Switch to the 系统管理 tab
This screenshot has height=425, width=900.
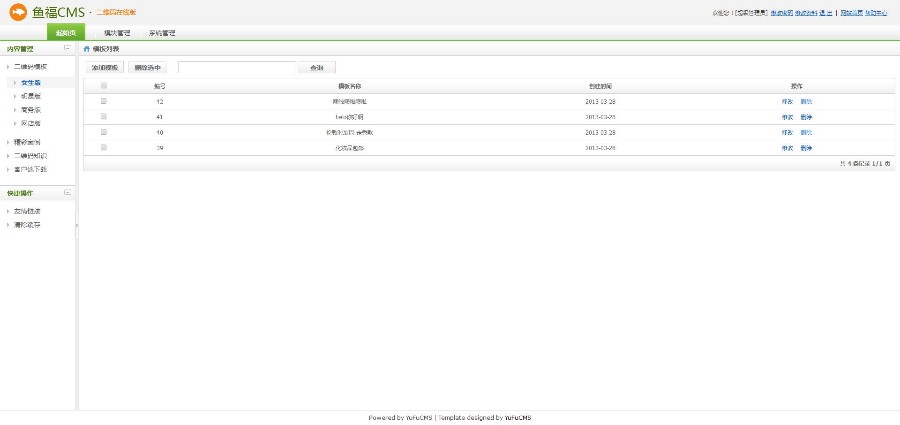pyautogui.click(x=162, y=33)
